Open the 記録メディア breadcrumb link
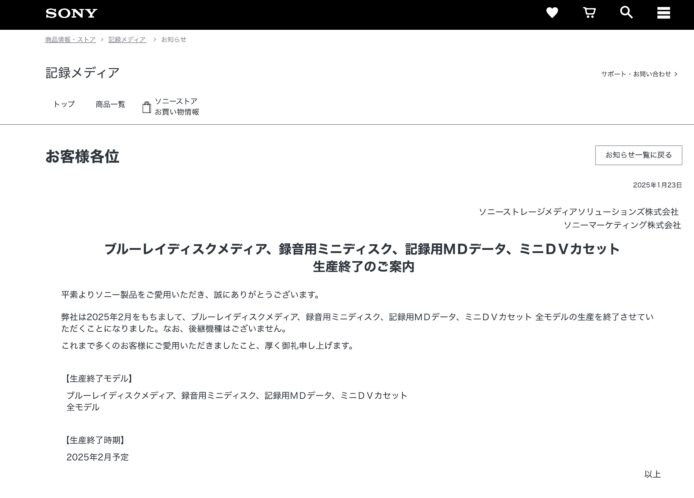 (127, 40)
